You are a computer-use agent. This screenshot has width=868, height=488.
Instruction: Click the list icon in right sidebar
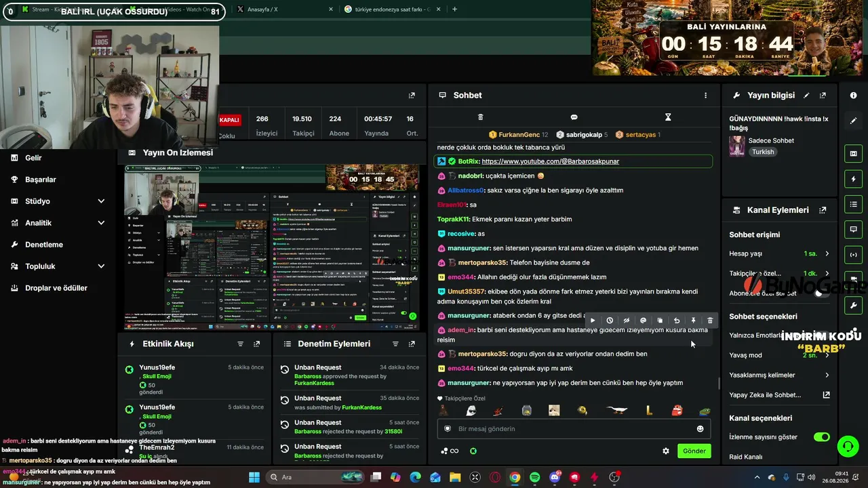[x=853, y=204]
